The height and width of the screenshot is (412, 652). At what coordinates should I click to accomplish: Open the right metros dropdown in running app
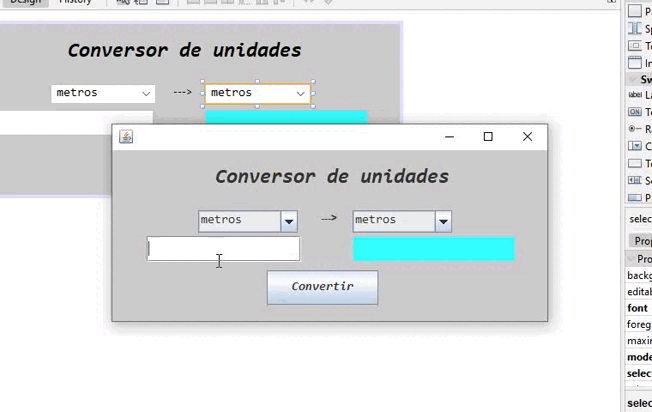443,221
